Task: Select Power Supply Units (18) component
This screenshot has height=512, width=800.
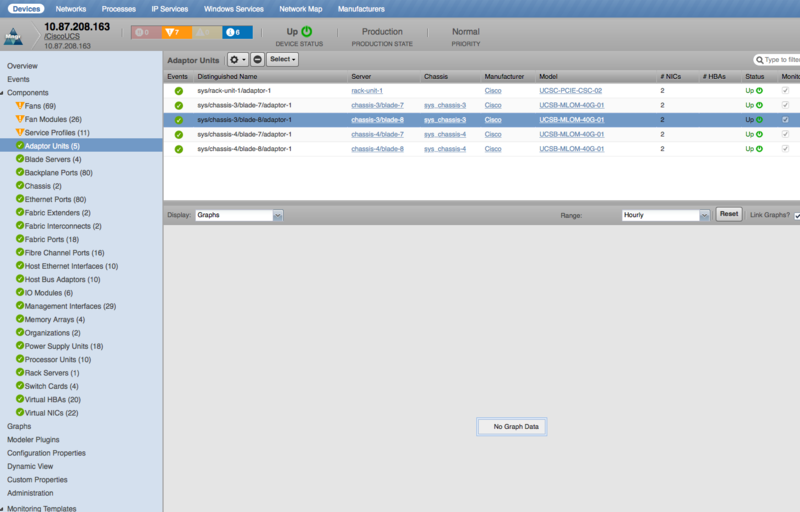Action: pyautogui.click(x=64, y=346)
